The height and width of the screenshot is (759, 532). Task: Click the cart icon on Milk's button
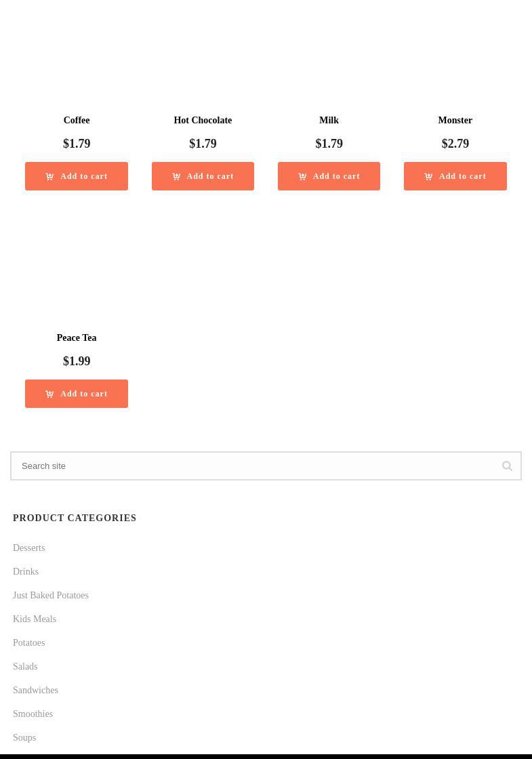point(302,176)
